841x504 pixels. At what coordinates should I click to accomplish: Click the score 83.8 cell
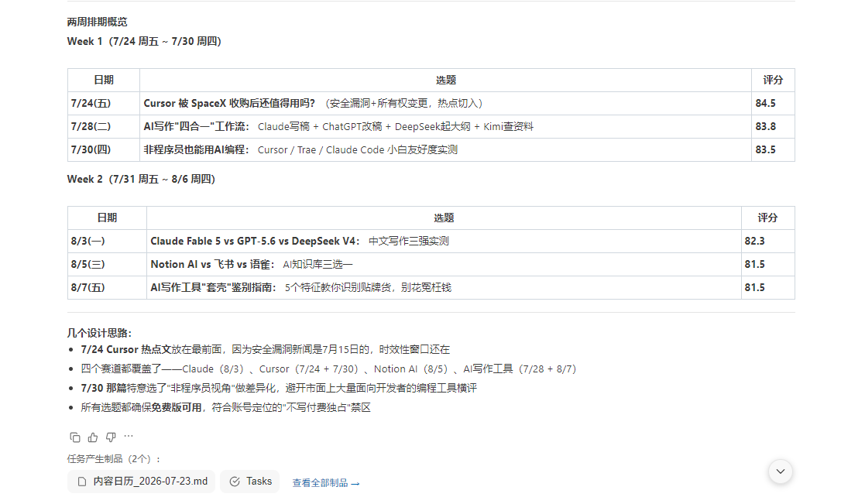773,126
